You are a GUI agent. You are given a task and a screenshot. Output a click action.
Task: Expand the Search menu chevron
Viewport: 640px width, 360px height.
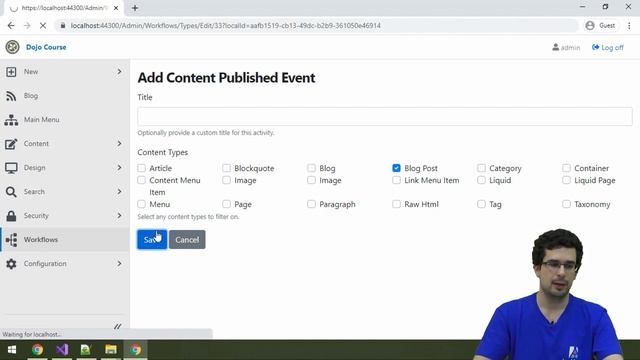[x=119, y=192]
